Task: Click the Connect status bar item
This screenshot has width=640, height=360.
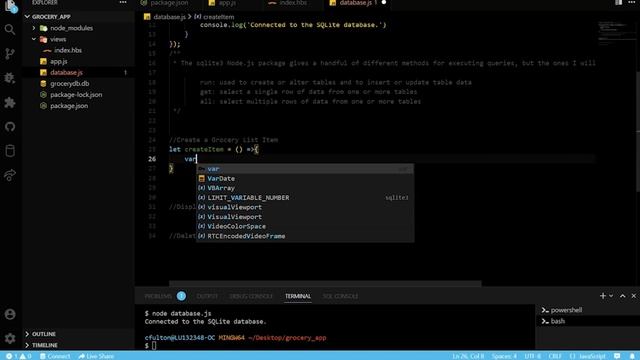Action: (x=55, y=356)
